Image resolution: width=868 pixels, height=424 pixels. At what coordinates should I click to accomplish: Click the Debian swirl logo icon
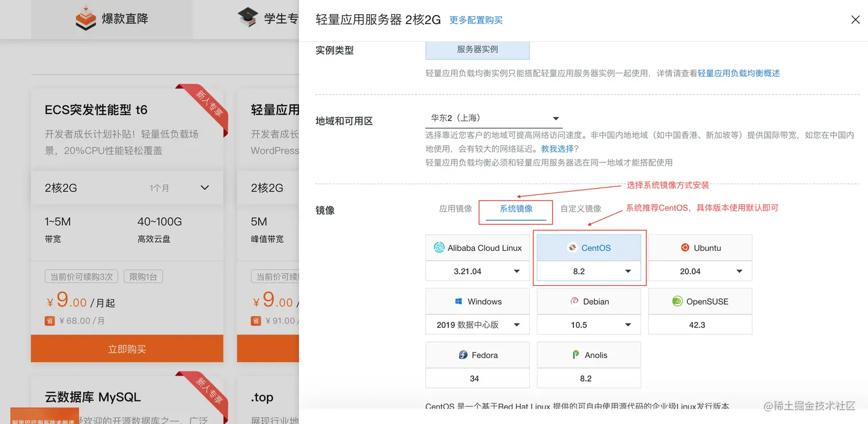coord(574,301)
